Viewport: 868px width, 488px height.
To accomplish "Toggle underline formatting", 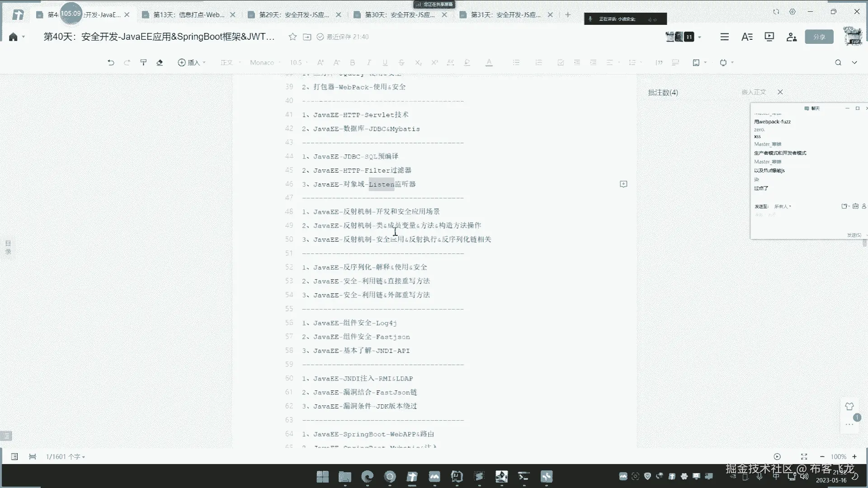I will click(x=385, y=62).
